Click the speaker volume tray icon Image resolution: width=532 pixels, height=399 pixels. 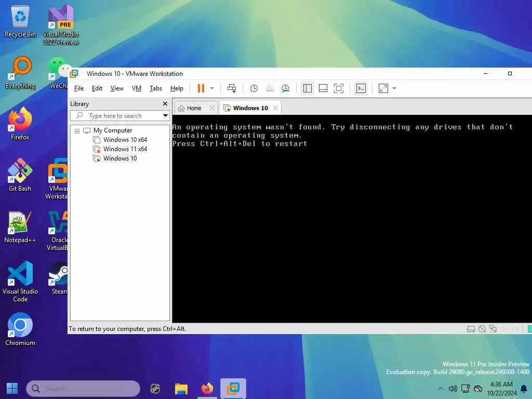click(x=453, y=389)
